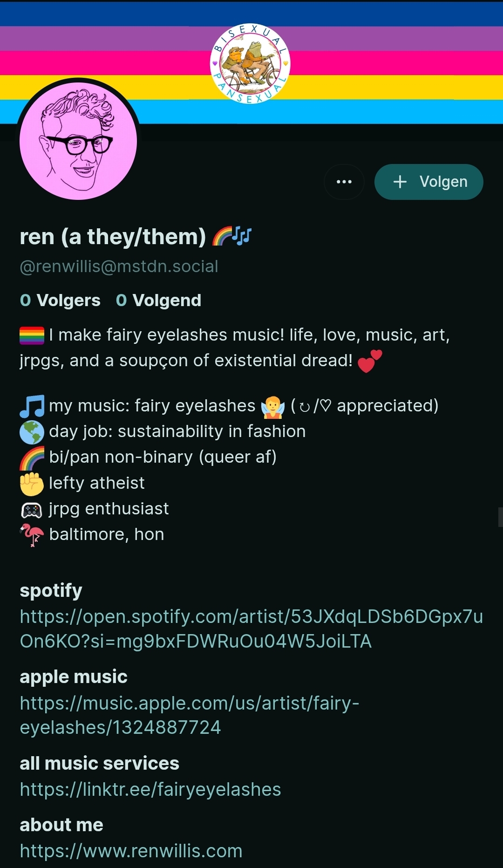This screenshot has width=503, height=868.
Task: Click the @renwillis@mstdn.social handle
Action: click(119, 267)
